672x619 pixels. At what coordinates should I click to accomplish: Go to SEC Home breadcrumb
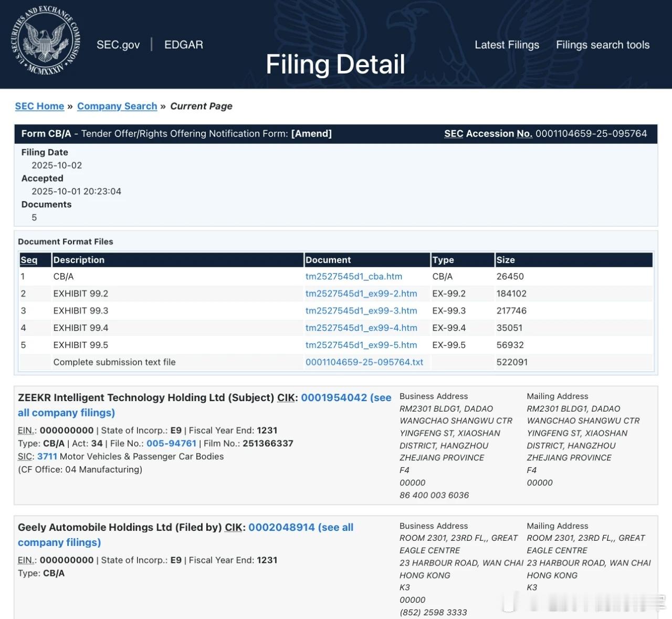click(x=39, y=106)
